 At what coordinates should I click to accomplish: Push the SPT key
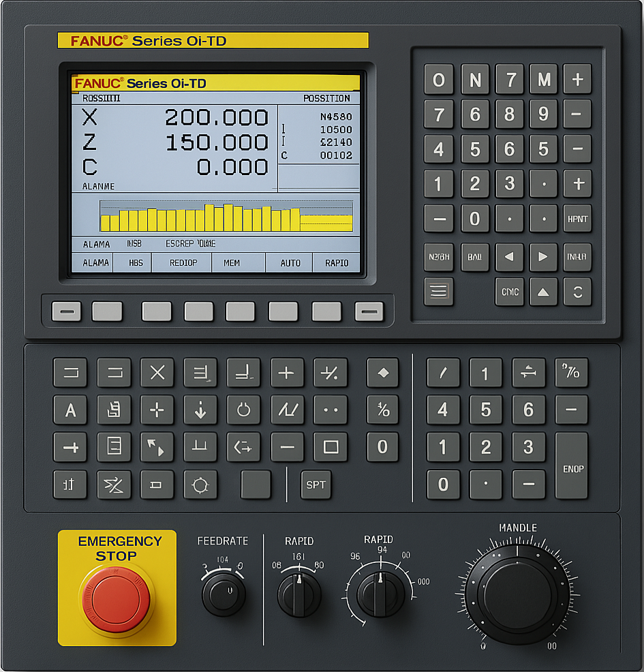316,485
